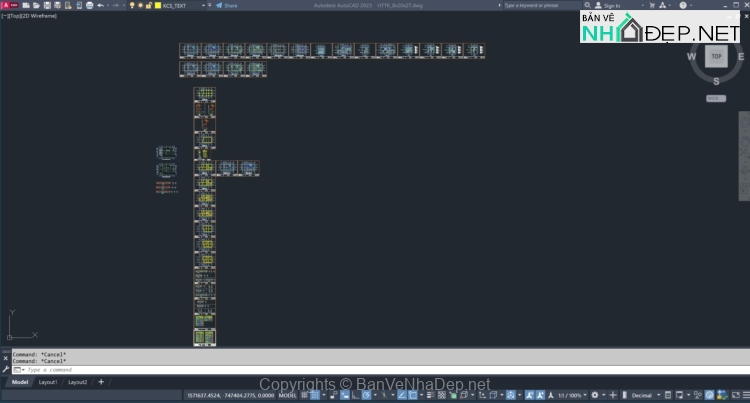Open a file with the folder icon
This screenshot has width=750, height=403.
click(x=38, y=5)
